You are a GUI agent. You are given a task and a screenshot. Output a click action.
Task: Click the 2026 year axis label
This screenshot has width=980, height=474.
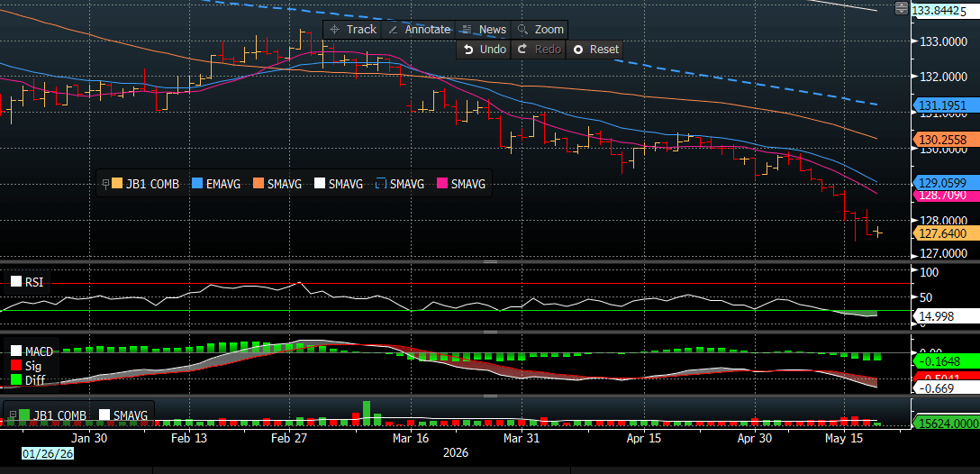click(x=454, y=452)
